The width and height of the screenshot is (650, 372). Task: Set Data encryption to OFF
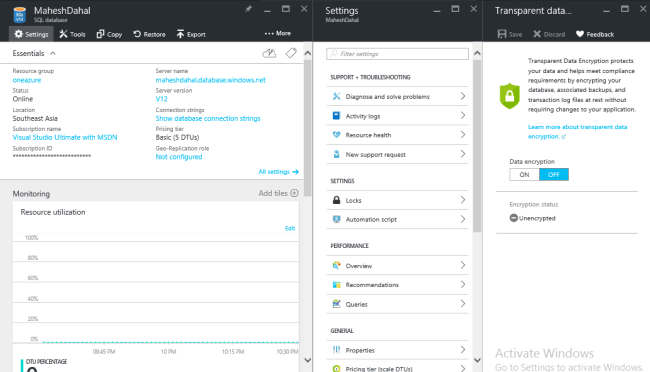click(x=554, y=175)
